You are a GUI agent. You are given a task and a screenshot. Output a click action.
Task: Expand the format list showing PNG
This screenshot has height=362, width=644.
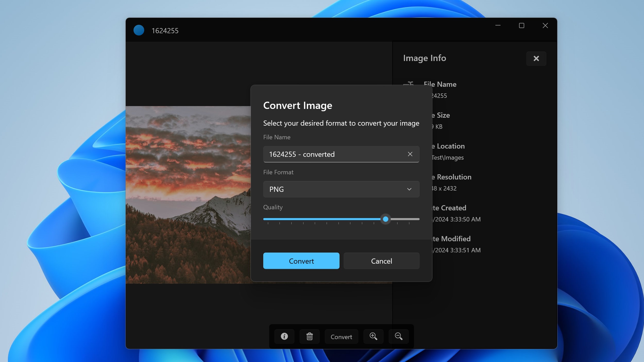[341, 189]
